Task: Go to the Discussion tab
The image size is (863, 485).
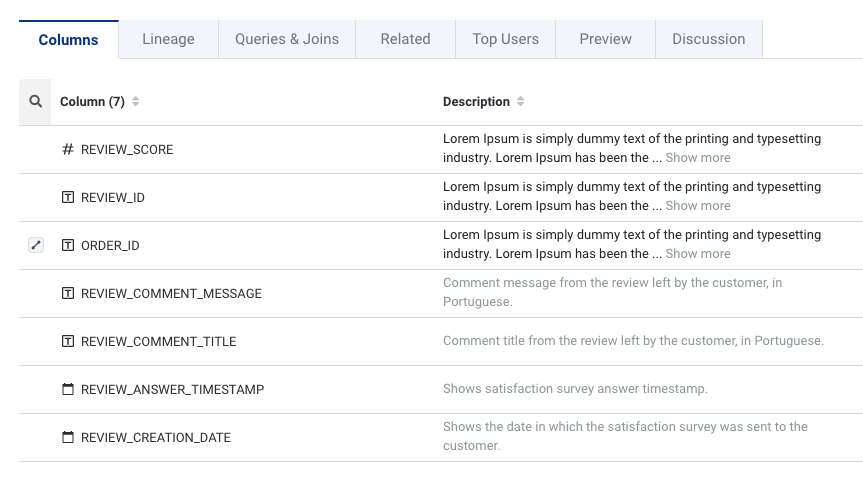Action: (x=708, y=39)
